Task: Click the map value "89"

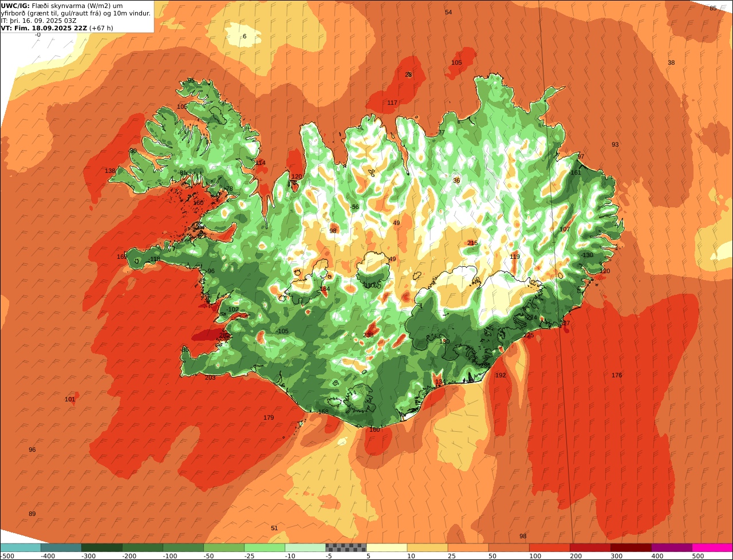Action: click(x=32, y=514)
